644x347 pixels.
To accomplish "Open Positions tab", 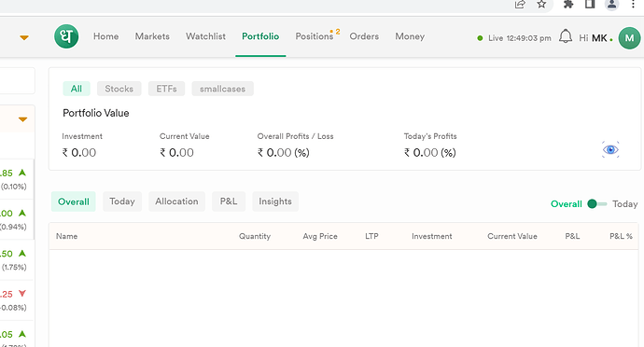I will 315,36.
